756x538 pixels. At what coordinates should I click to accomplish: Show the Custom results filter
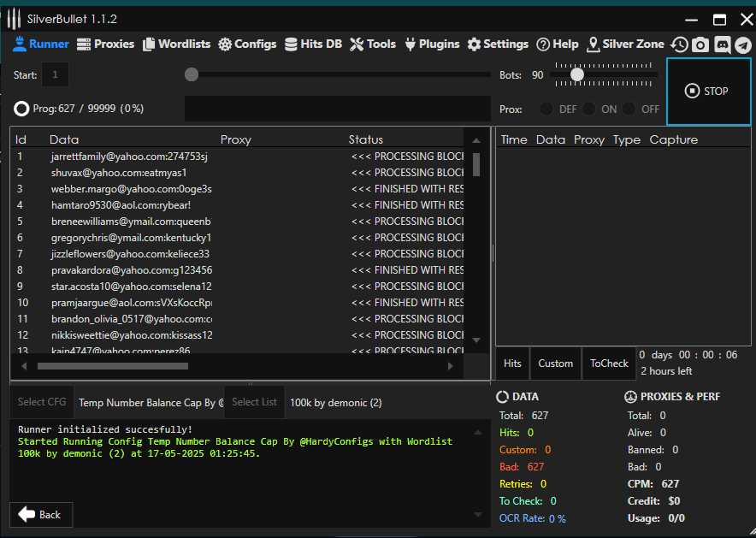pos(555,364)
